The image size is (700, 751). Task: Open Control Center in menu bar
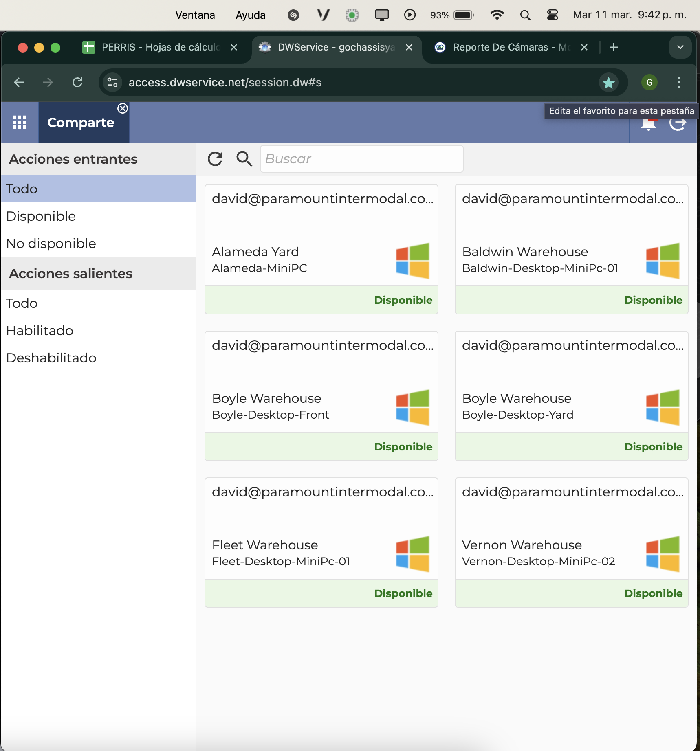[x=553, y=15]
